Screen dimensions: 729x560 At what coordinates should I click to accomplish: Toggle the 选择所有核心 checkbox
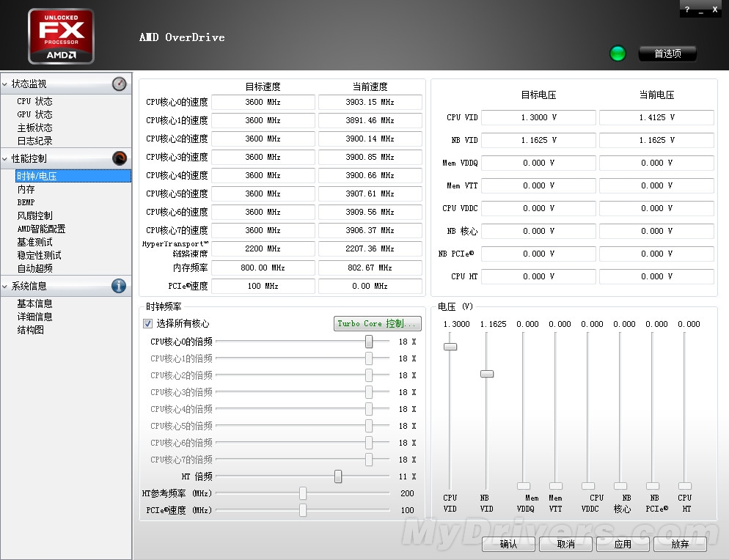tap(148, 323)
